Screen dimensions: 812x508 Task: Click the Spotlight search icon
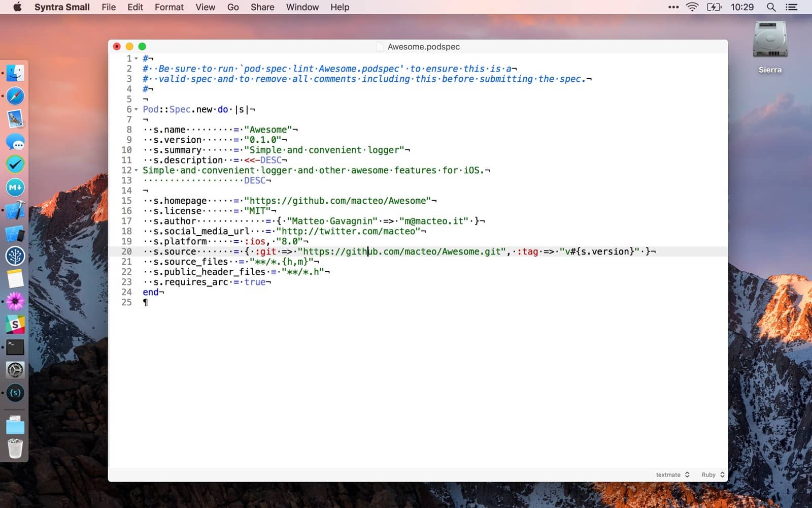771,7
